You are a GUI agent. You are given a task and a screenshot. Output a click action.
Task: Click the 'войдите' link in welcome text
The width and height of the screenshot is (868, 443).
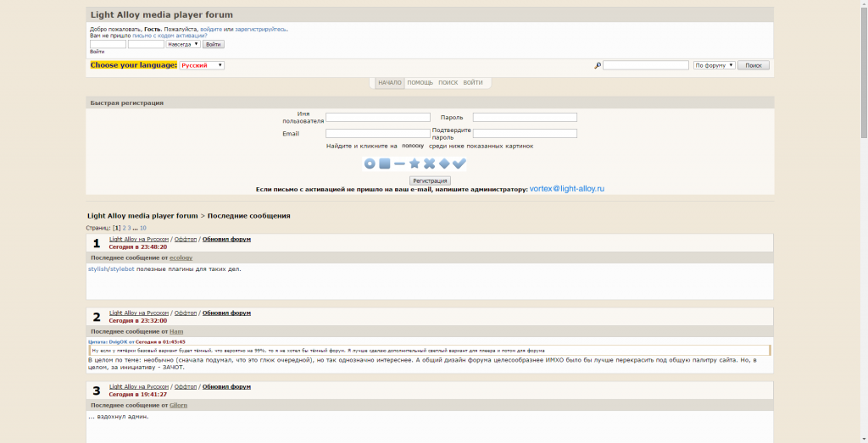[211, 30]
